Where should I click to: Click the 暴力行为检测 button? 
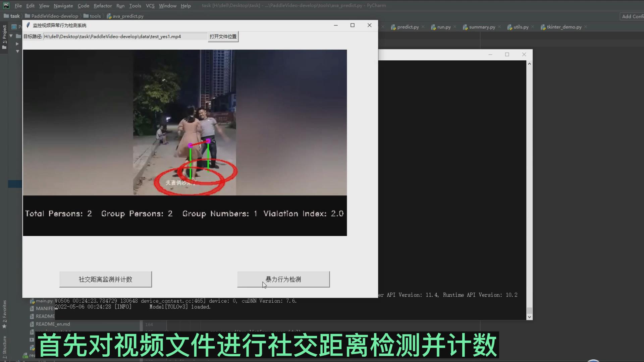283,279
